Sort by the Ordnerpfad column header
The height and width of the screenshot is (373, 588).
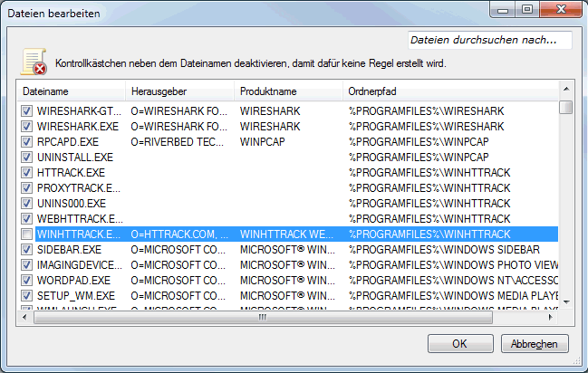tap(451, 91)
